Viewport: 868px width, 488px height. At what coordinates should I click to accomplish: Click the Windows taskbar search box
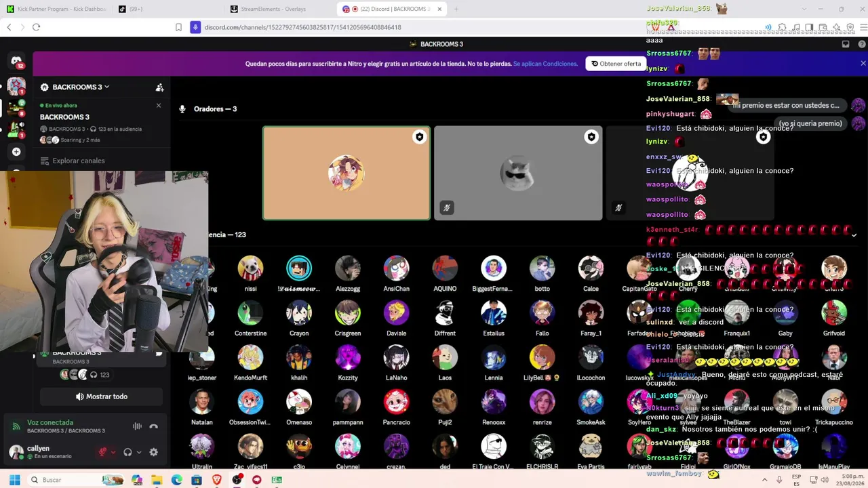77,480
